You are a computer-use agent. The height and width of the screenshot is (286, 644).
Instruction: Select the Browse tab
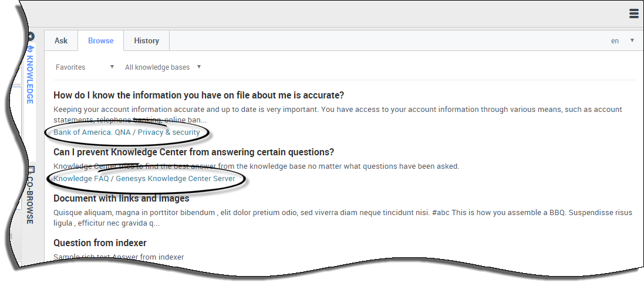101,41
